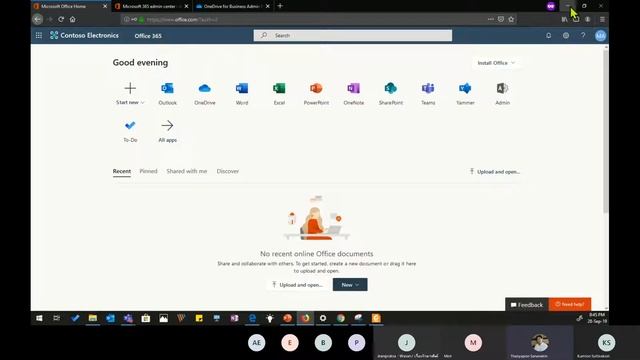Open the OneDrive app
Viewport: 640px width, 360px height.
click(x=204, y=93)
